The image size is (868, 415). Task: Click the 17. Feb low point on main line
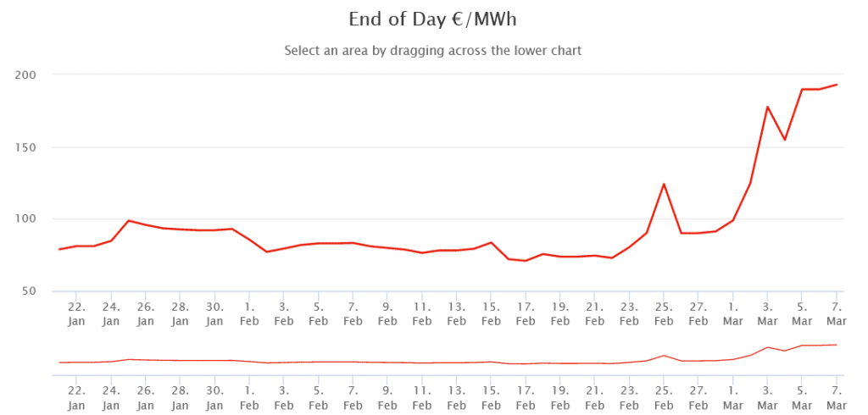525,261
